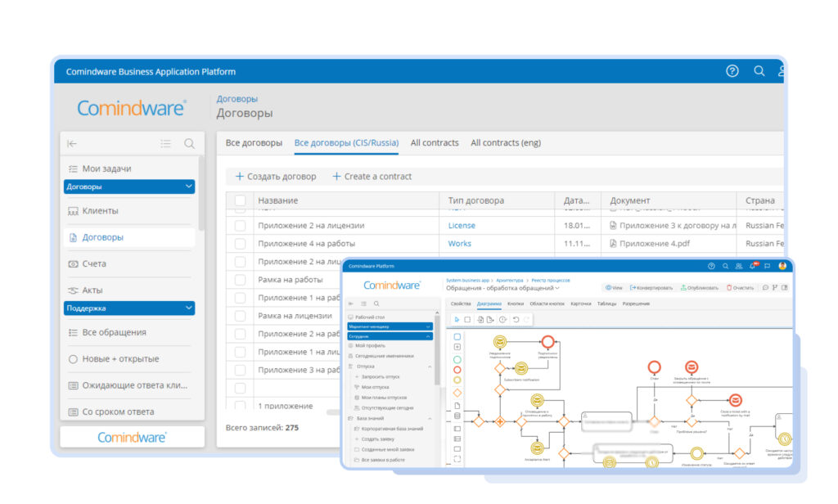The image size is (838, 504).
Task: Switch to the Кнопки tab
Action: [516, 304]
